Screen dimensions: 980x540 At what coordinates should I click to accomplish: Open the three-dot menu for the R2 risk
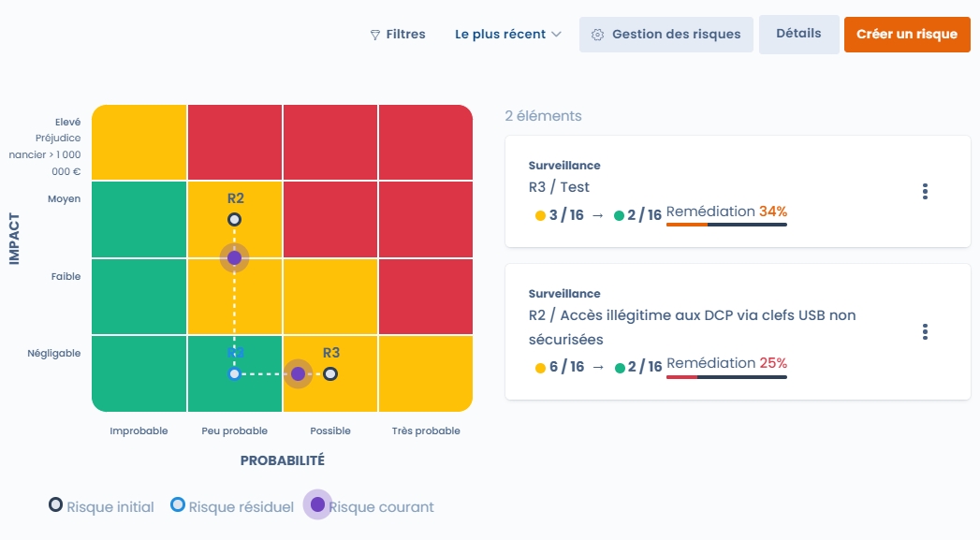point(925,331)
